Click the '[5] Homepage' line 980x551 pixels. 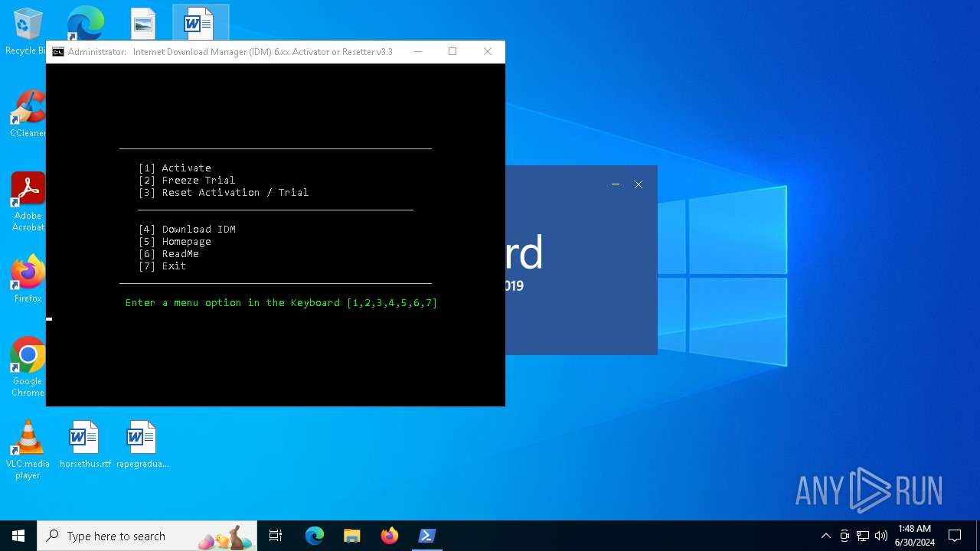point(175,242)
